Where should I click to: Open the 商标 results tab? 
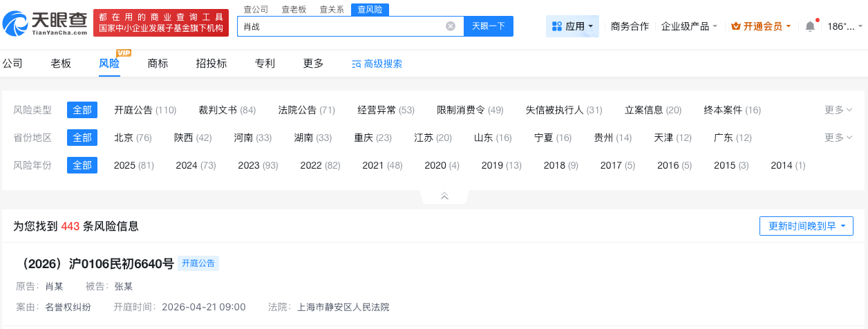pyautogui.click(x=158, y=64)
